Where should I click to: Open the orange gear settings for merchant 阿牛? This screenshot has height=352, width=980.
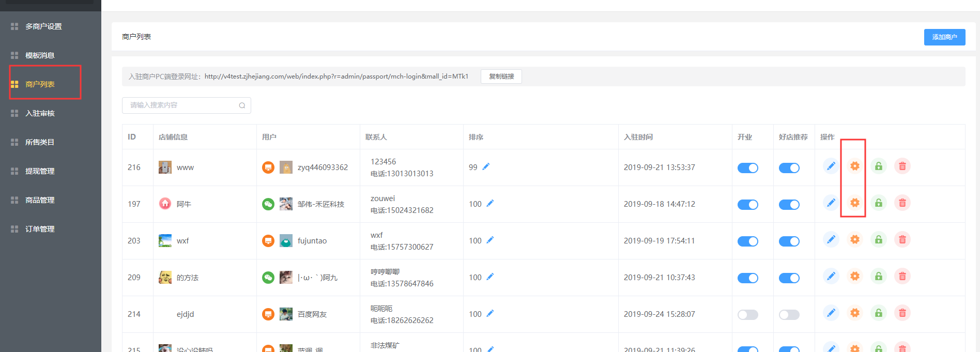pos(854,203)
